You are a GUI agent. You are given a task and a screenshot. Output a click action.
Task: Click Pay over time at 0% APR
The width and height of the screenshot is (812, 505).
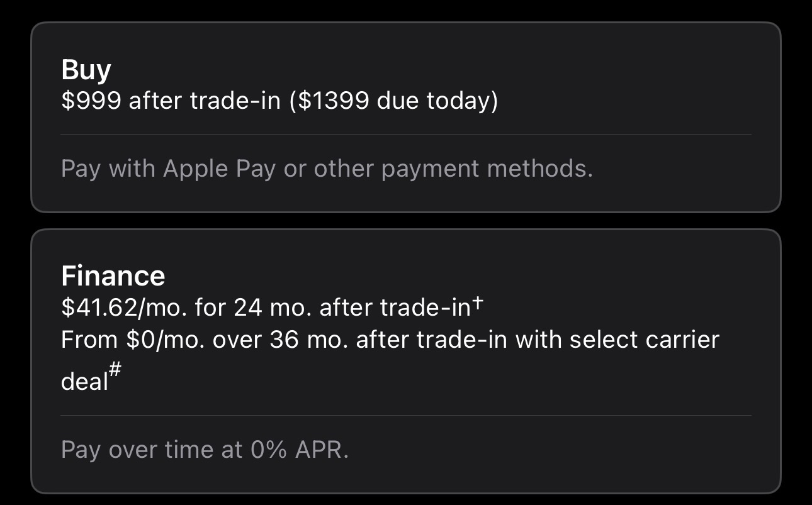click(x=205, y=450)
